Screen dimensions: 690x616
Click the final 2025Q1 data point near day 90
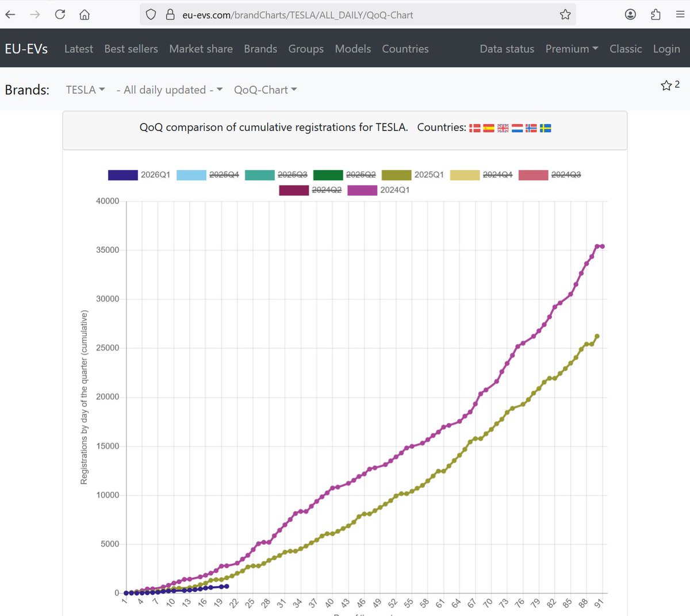[597, 336]
